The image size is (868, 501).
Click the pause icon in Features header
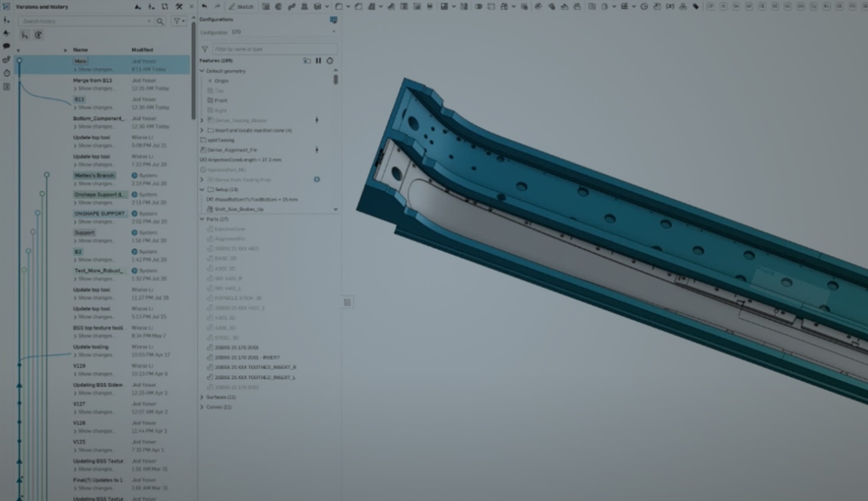pyautogui.click(x=318, y=60)
